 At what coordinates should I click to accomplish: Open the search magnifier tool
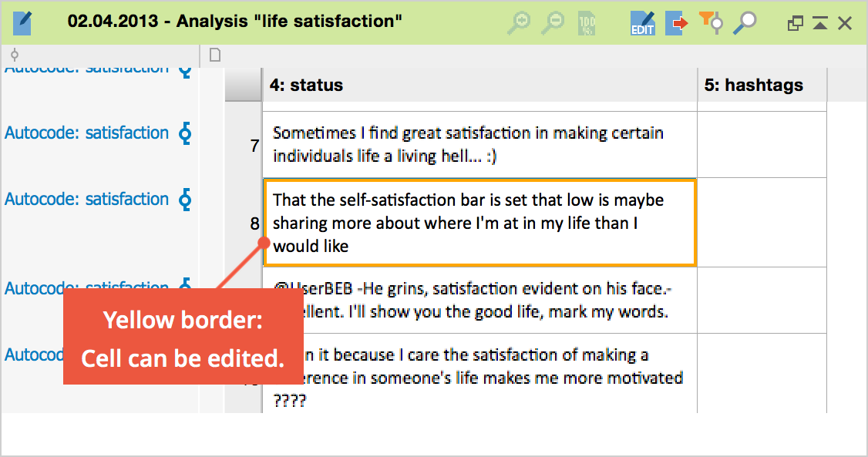click(x=744, y=23)
